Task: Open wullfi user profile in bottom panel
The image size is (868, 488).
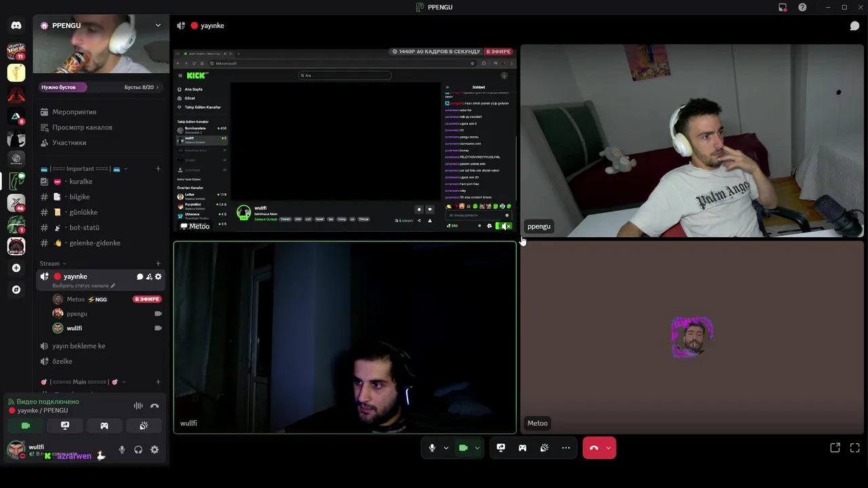Action: tap(58, 450)
